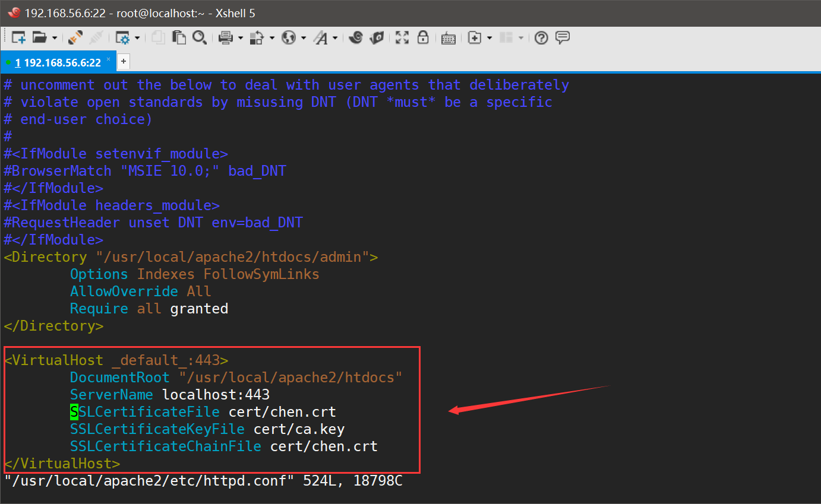
Task: Click 'Options Indexes FollowSymLinks' line
Action: point(195,274)
